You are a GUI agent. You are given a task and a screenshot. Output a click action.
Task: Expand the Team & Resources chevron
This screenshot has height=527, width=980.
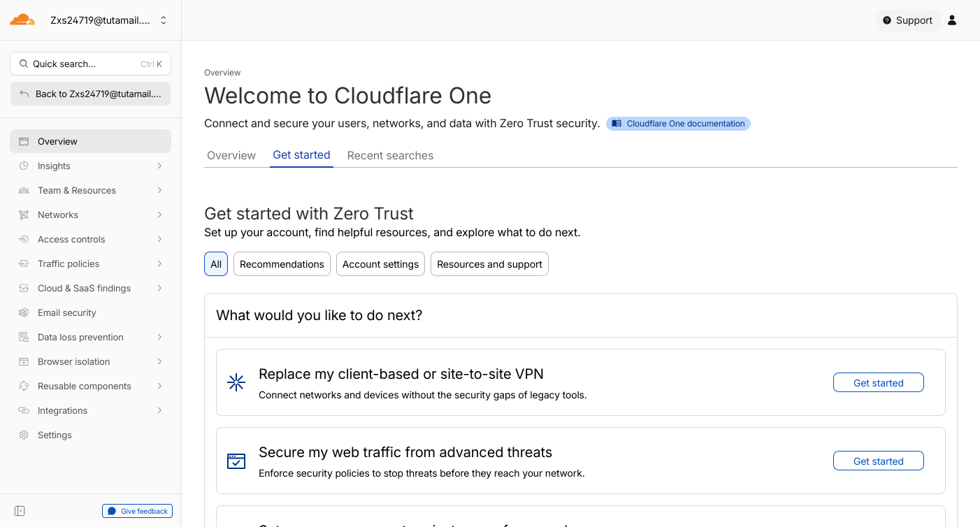(x=159, y=190)
